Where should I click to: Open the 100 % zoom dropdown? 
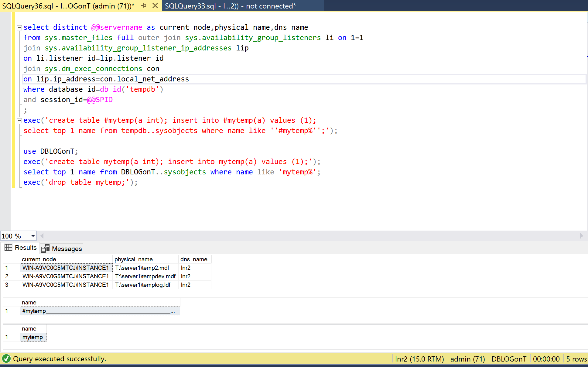[33, 236]
